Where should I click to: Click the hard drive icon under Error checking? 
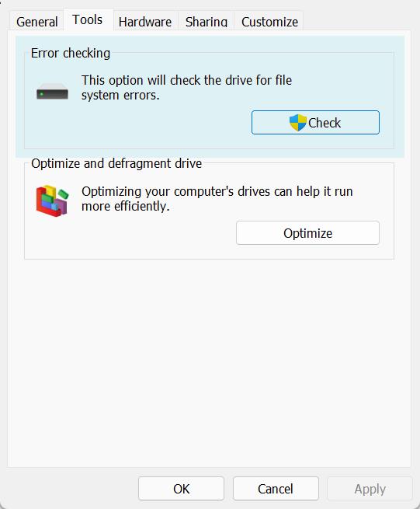(52, 91)
